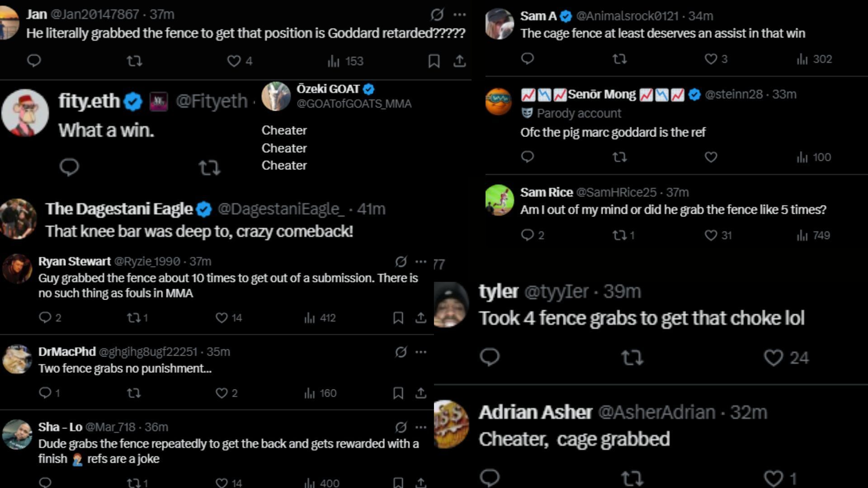Open more options on Ryan Stewart's tweet

click(x=420, y=262)
